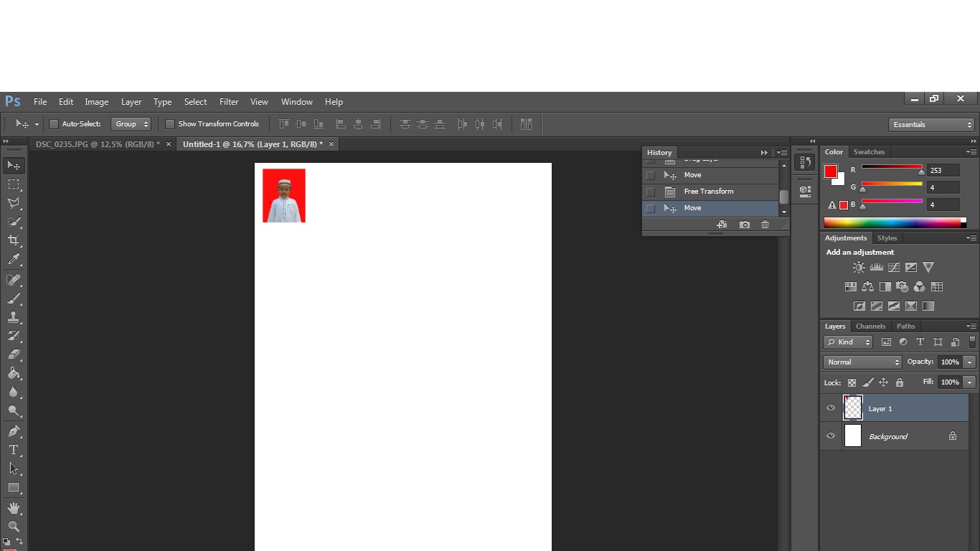Select the Free Transform history state
The width and height of the screenshot is (980, 551).
[710, 192]
